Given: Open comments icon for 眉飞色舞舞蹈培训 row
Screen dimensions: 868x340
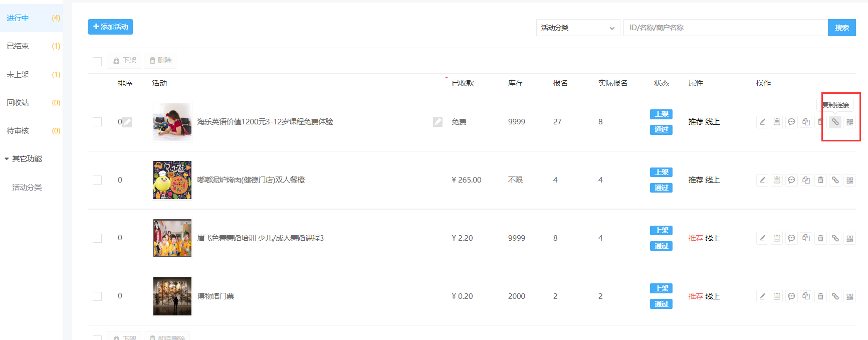Looking at the screenshot, I should pos(791,238).
